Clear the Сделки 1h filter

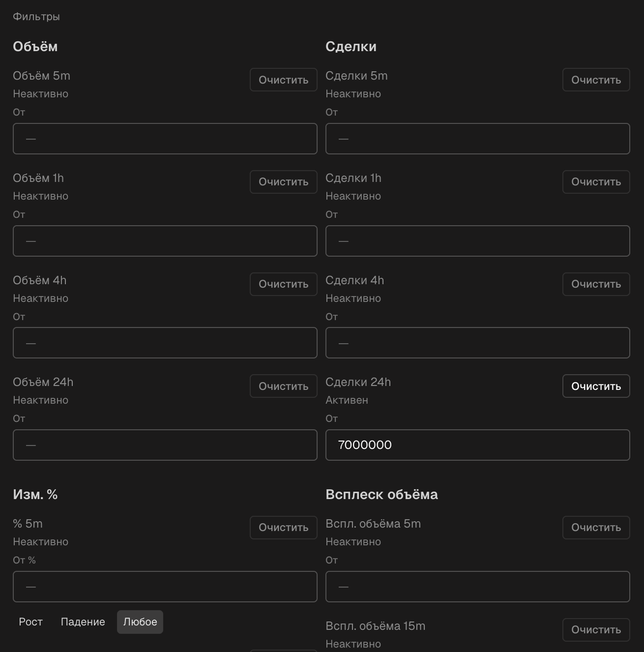point(596,182)
